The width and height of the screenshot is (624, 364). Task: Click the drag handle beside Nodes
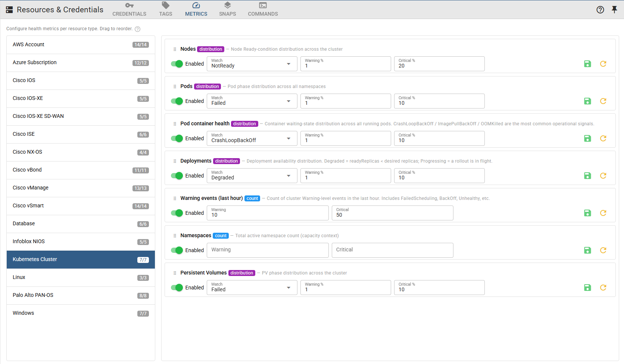[175, 49]
